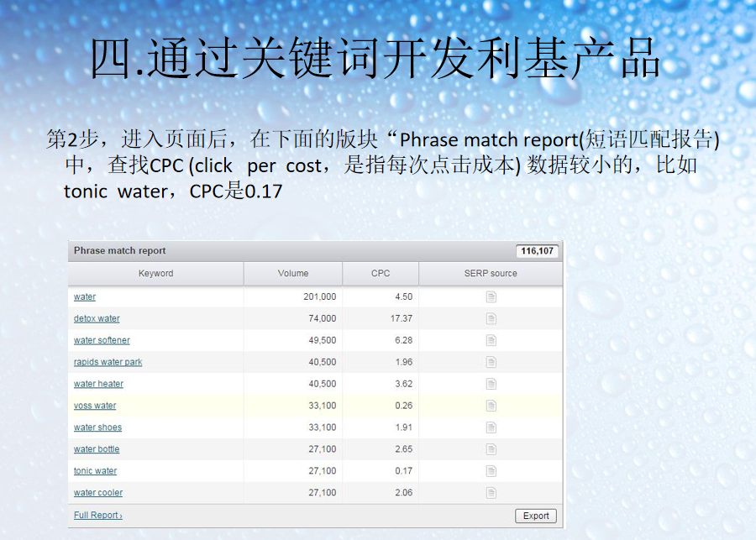Open SERP source icon for water

pyautogui.click(x=491, y=297)
